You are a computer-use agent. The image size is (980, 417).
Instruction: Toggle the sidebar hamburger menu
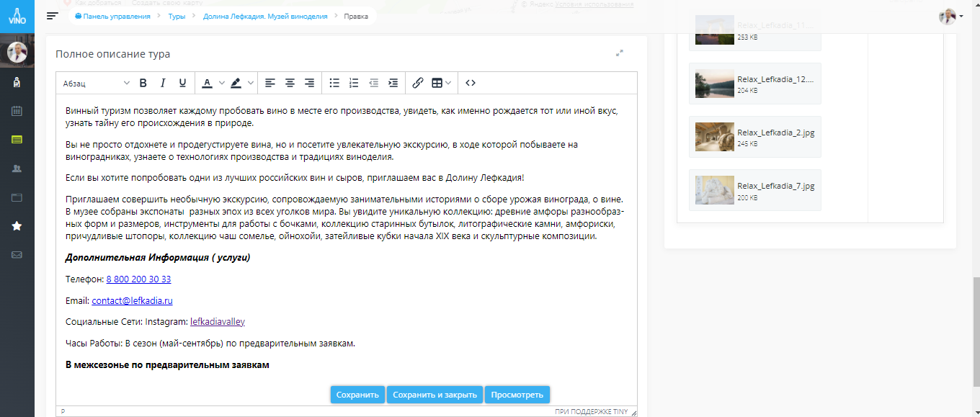(x=52, y=16)
